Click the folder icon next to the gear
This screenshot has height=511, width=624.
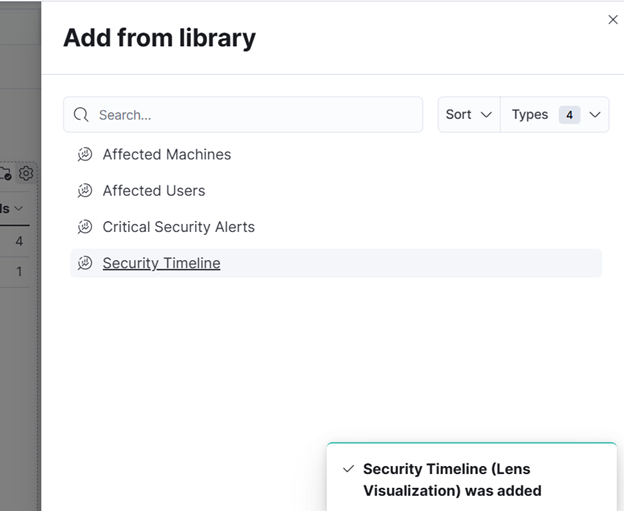click(x=5, y=174)
